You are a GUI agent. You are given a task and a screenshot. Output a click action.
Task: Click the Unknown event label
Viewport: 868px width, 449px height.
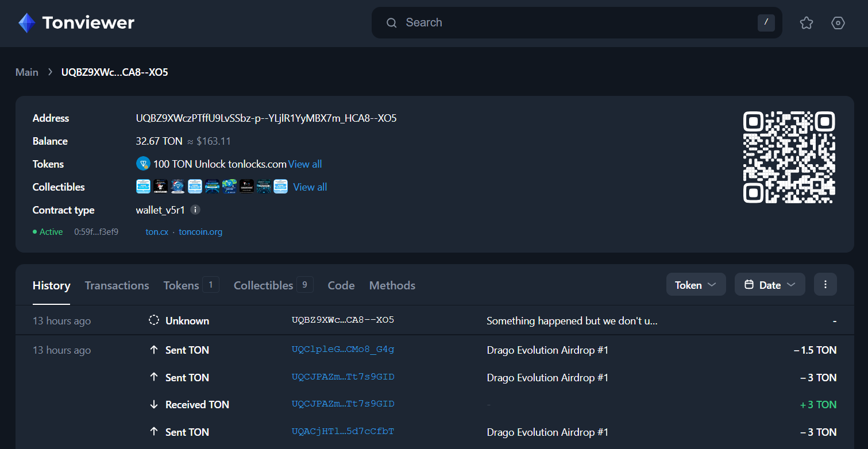(x=187, y=321)
